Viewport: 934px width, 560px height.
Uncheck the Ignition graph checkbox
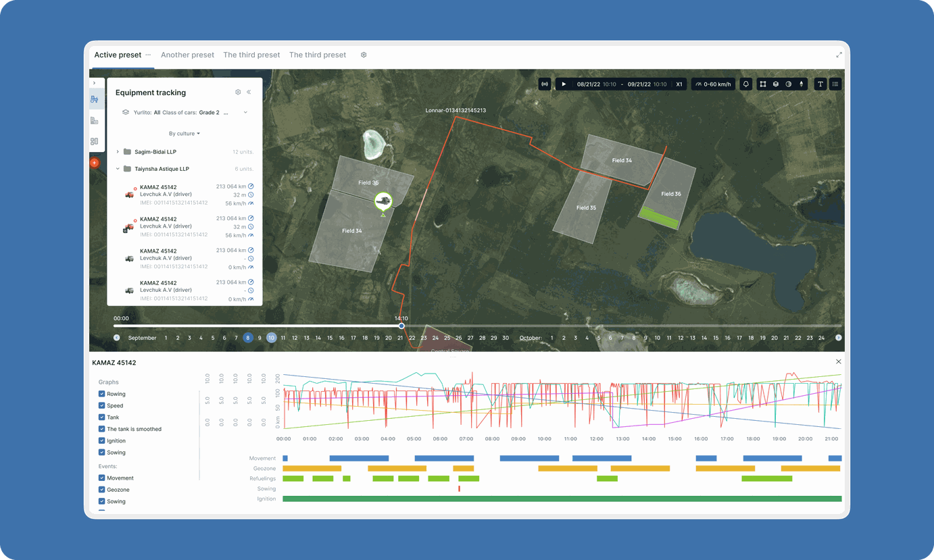[101, 440]
